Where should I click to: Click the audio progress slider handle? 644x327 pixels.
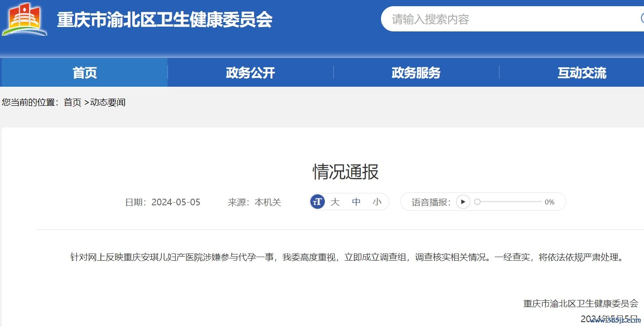coord(477,202)
